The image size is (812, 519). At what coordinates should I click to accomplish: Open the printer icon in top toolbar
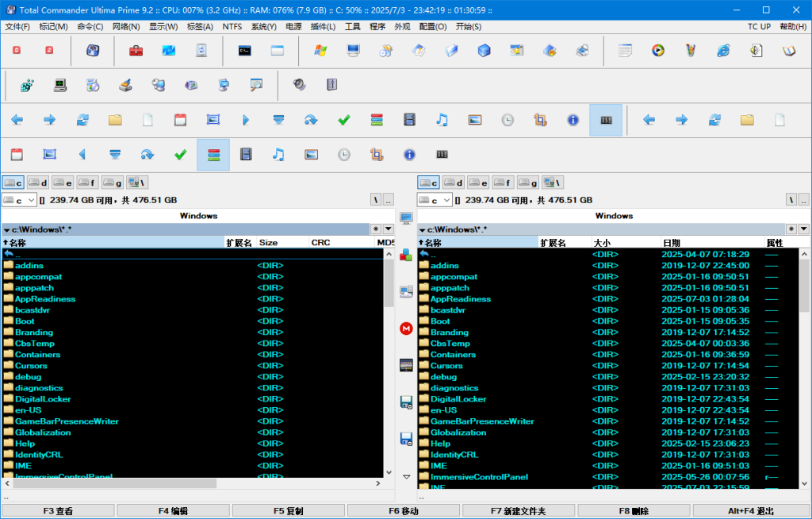coord(582,50)
